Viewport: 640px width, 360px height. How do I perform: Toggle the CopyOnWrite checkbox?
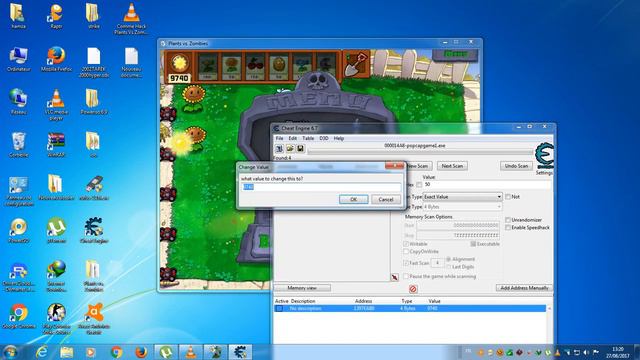[406, 252]
